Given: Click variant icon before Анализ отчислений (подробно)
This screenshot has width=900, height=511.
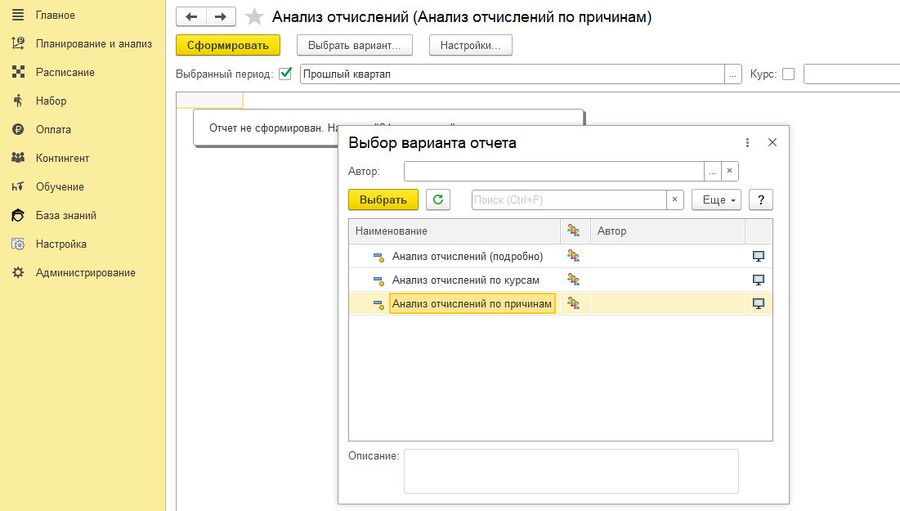Looking at the screenshot, I should (x=379, y=257).
